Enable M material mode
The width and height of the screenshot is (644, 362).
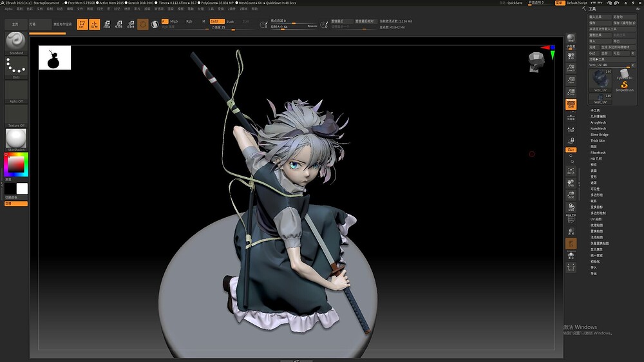[x=204, y=21]
